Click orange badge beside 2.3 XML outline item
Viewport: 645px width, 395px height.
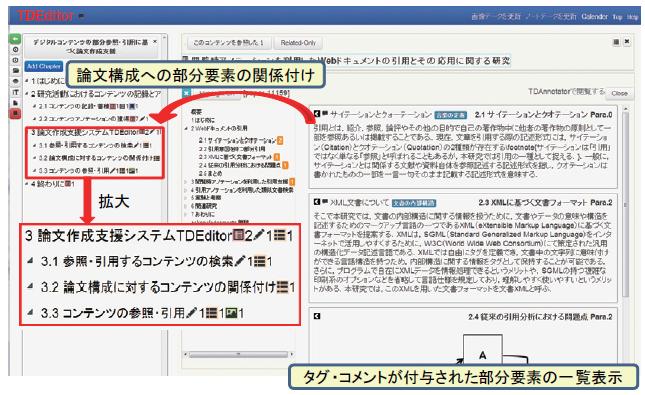[276, 157]
